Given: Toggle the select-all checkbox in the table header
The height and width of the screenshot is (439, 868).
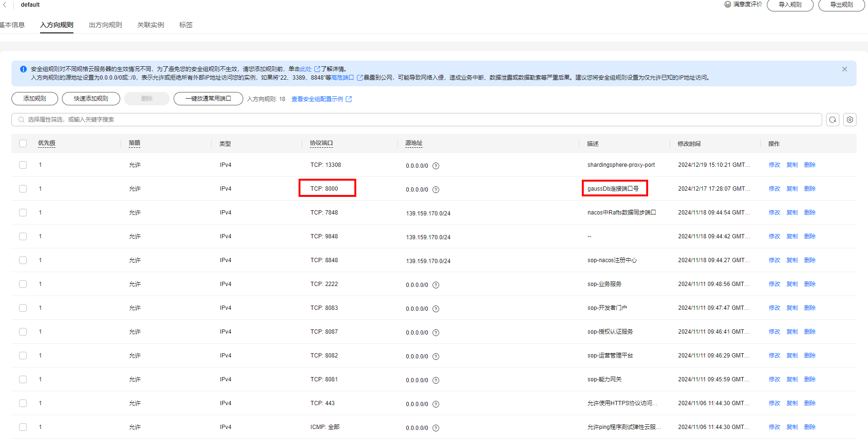Looking at the screenshot, I should [23, 143].
